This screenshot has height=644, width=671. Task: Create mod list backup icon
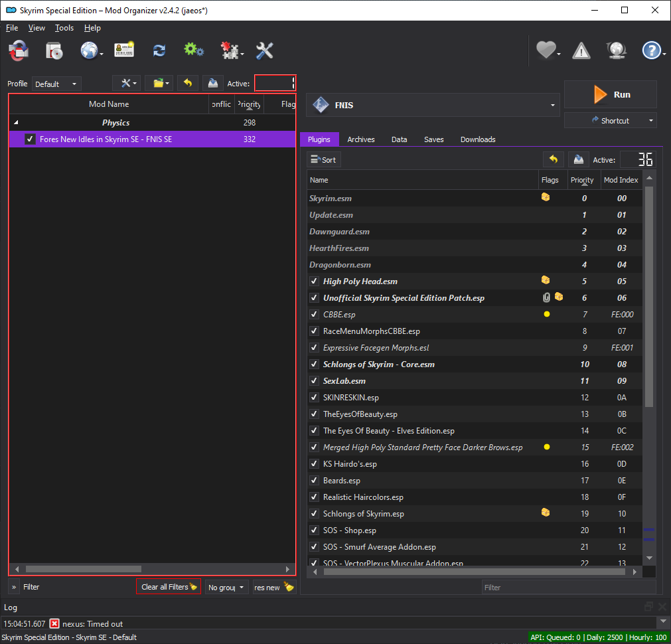tap(212, 83)
